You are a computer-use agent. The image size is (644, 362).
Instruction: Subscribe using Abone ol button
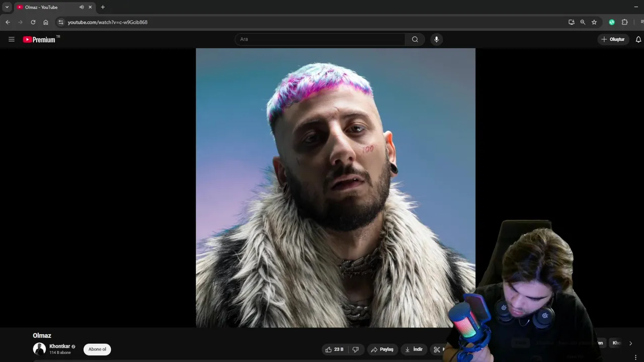pyautogui.click(x=97, y=349)
